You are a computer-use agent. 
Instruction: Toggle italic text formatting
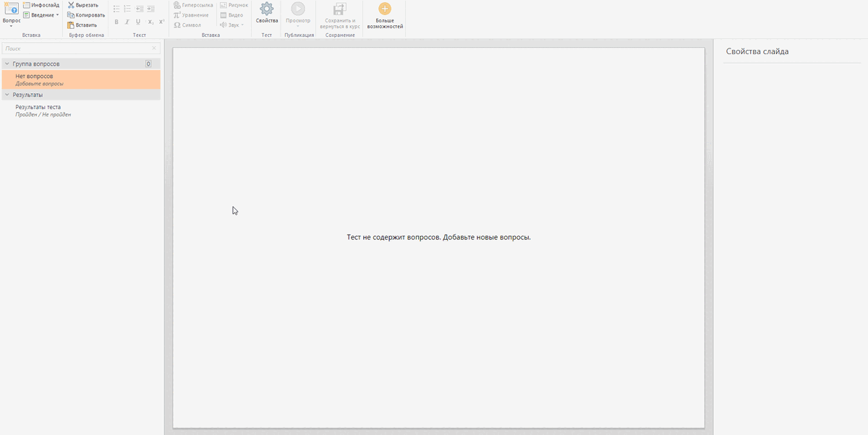click(127, 22)
